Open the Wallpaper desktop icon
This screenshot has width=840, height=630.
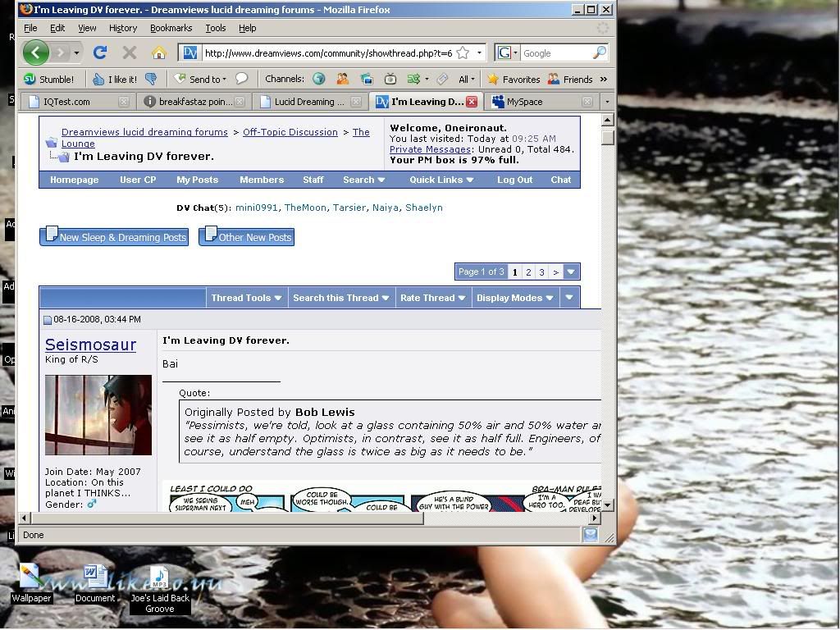[31, 583]
